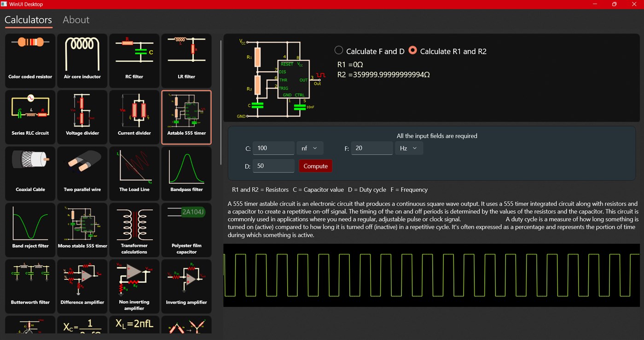Open the Current divider calculator
Screen dimensions: 644x340
(134, 116)
